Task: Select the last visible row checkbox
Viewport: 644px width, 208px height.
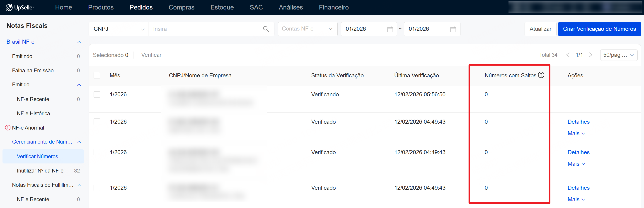Action: [x=97, y=188]
